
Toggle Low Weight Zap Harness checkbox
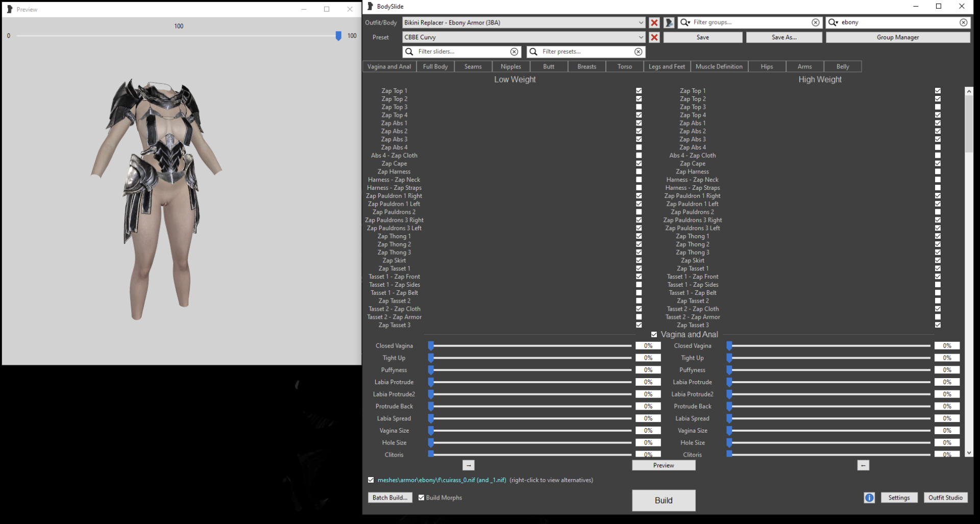point(639,172)
